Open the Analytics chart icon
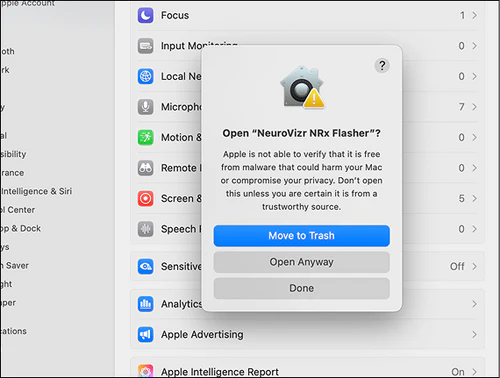 pyautogui.click(x=146, y=304)
